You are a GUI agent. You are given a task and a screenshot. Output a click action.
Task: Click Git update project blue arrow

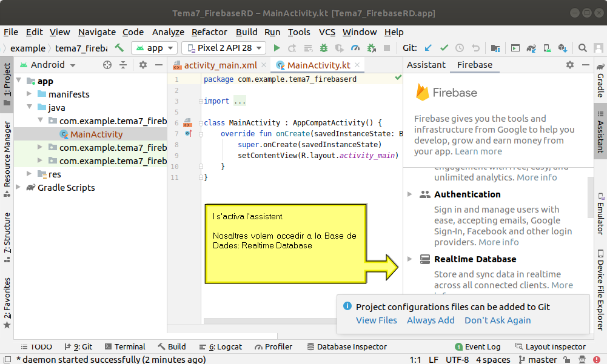pyautogui.click(x=428, y=48)
